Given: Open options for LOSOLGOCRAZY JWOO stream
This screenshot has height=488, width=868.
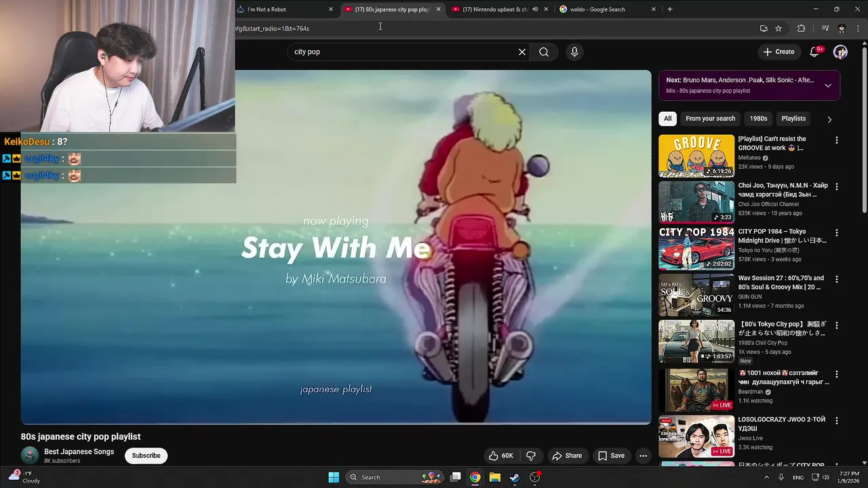Looking at the screenshot, I should [836, 421].
